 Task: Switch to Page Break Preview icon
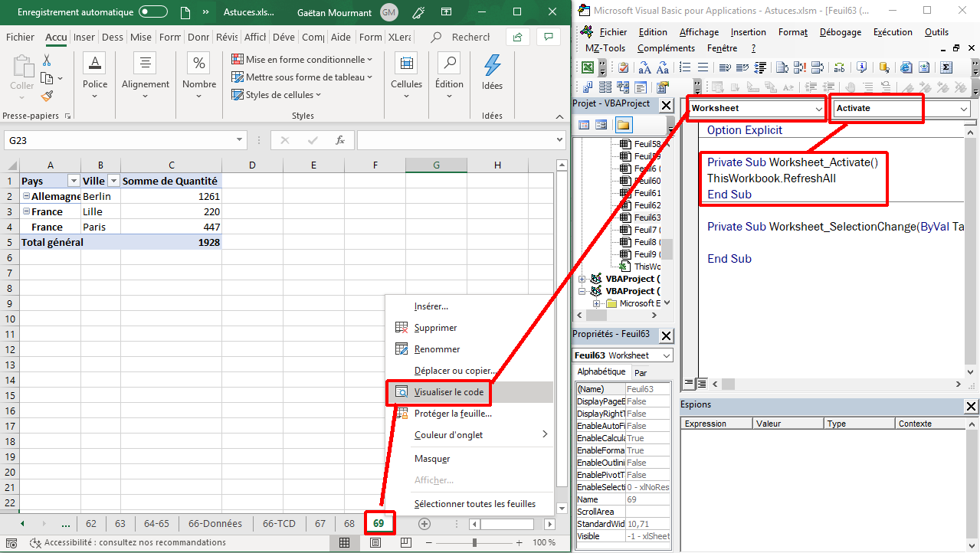pos(405,542)
